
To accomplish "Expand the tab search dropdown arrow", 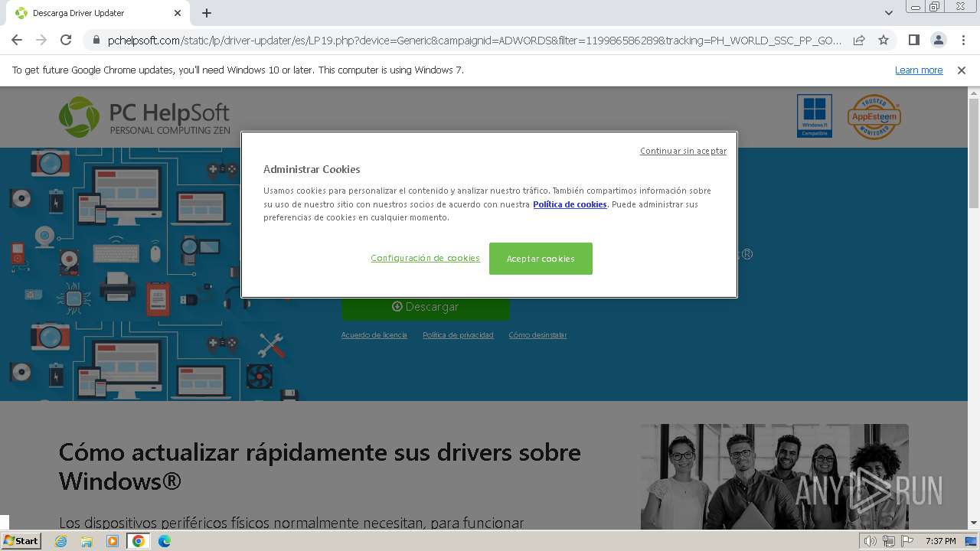I will [x=888, y=13].
